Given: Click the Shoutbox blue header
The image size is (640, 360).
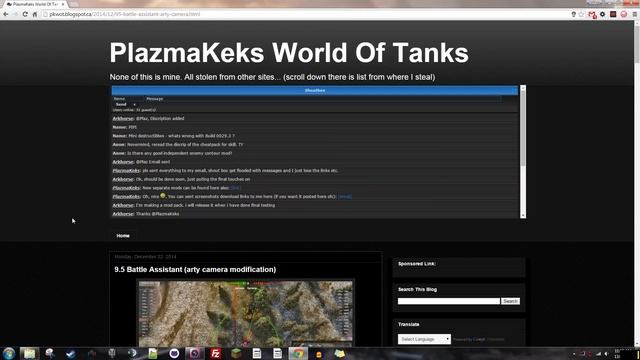Looking at the screenshot, I should coord(315,91).
